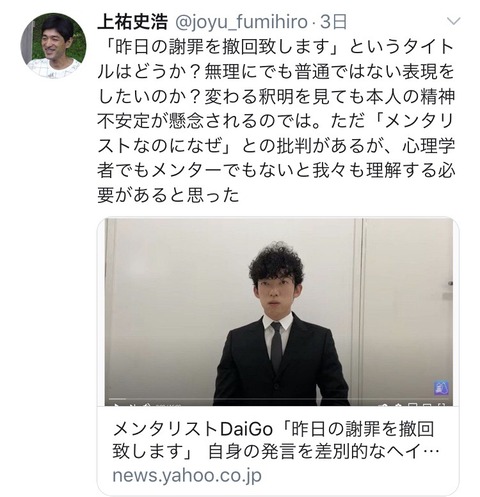Viewport: 480px width, 497px height.
Task: Click the truncated headline line 自身の発言を差別的なヘイ…
Action: coord(323,451)
